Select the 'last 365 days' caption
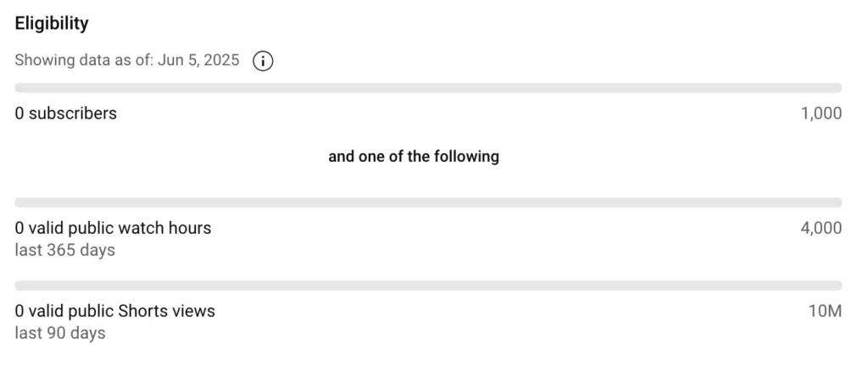Image resolution: width=868 pixels, height=371 pixels. click(x=64, y=250)
